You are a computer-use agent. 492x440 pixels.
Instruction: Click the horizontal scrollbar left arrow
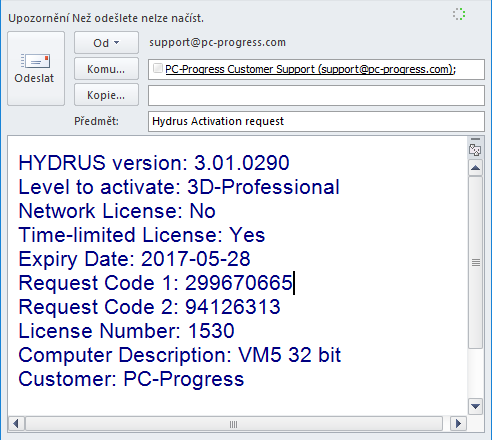pyautogui.click(x=16, y=424)
